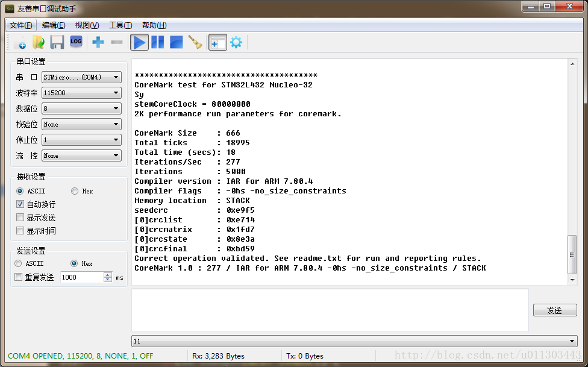Click the COM4 OPENED status text
This screenshot has width=588, height=367.
80,356
